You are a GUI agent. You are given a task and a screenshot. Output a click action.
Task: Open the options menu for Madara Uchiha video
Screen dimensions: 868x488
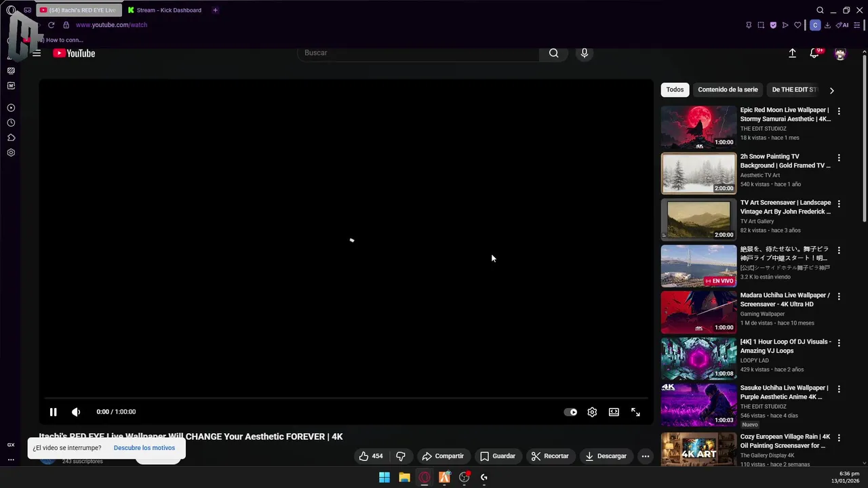coord(839,297)
